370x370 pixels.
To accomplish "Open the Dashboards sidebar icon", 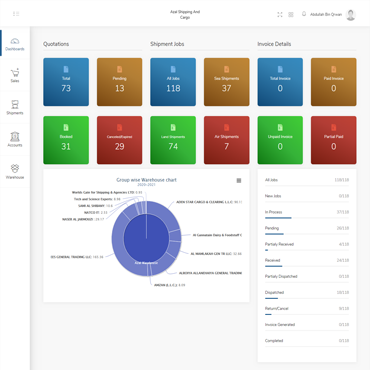I will [15, 41].
